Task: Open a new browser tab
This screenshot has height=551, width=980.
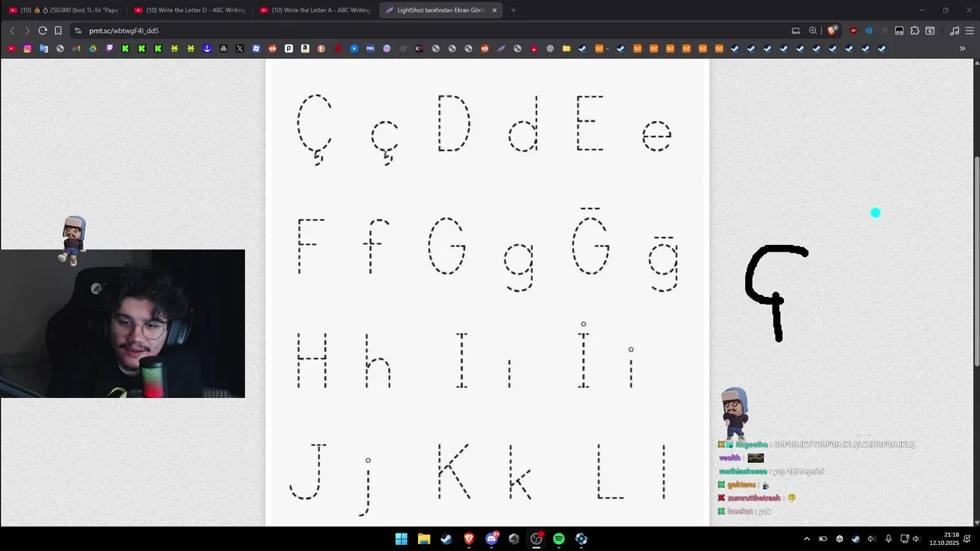Action: (x=513, y=10)
